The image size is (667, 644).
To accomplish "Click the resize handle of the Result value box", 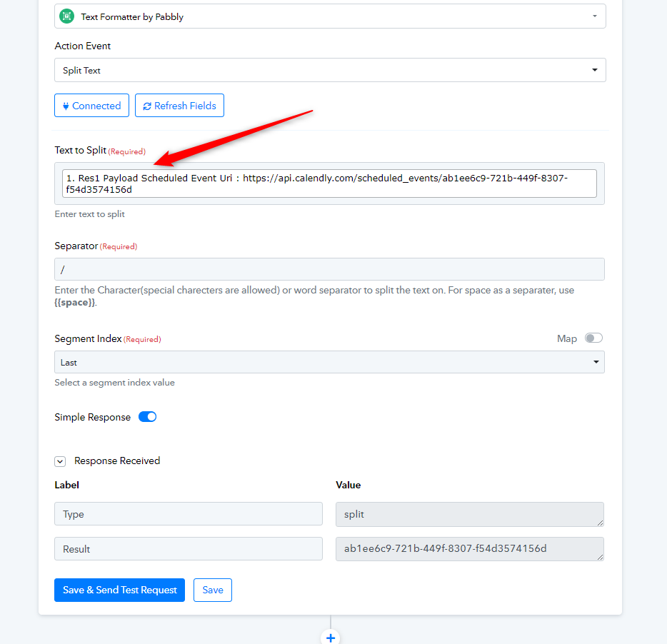I will (x=600, y=557).
